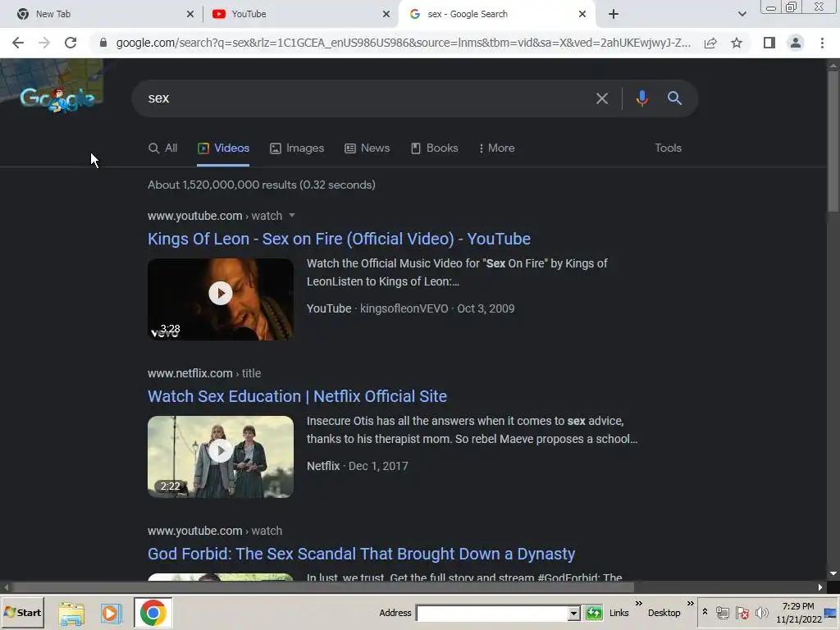Open the file explorer taskbar icon

click(71, 613)
